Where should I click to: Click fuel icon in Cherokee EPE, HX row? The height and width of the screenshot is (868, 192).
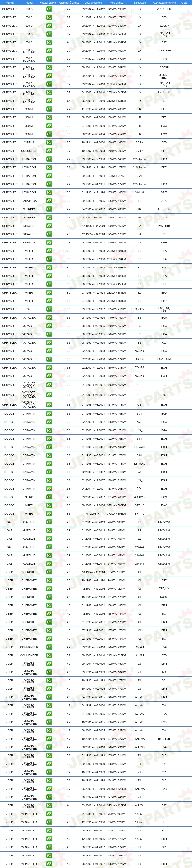pos(49,589)
